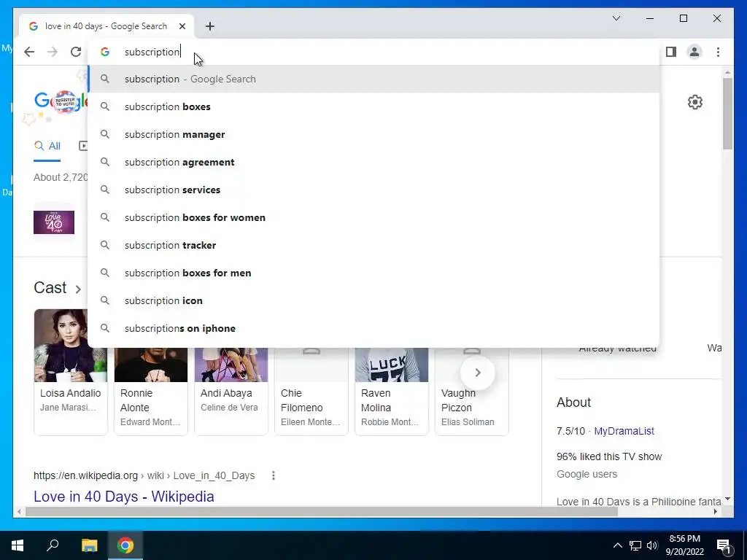Open a new tab with the plus button

click(x=210, y=26)
